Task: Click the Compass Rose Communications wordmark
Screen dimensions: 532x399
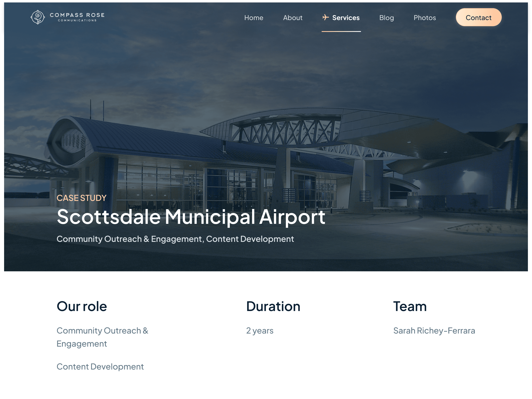Action: [77, 17]
